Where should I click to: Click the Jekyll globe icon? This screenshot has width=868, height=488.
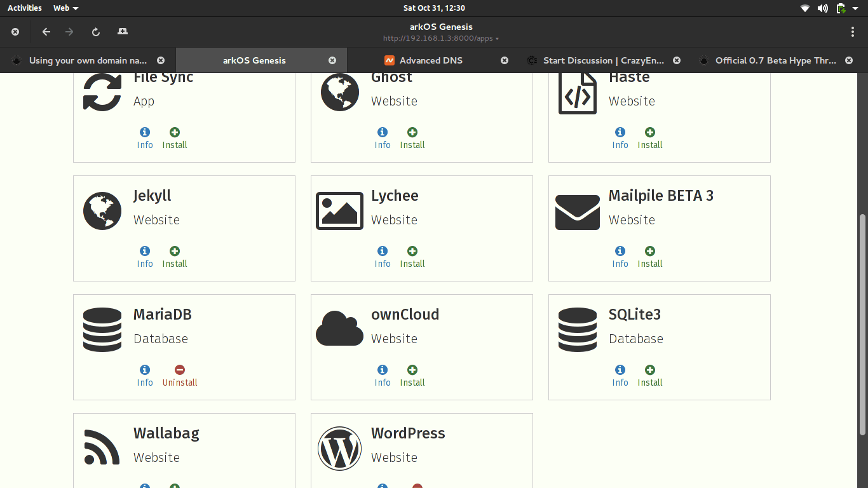[102, 211]
